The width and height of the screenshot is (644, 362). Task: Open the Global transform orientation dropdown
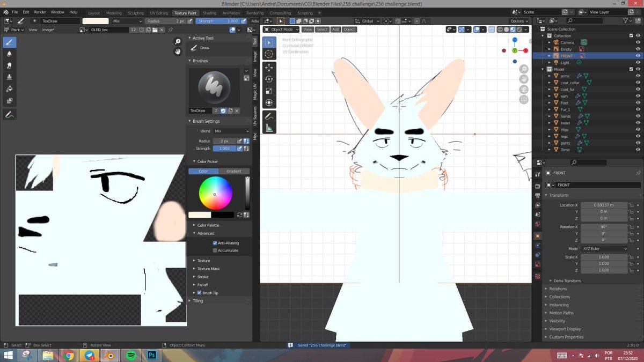click(369, 21)
